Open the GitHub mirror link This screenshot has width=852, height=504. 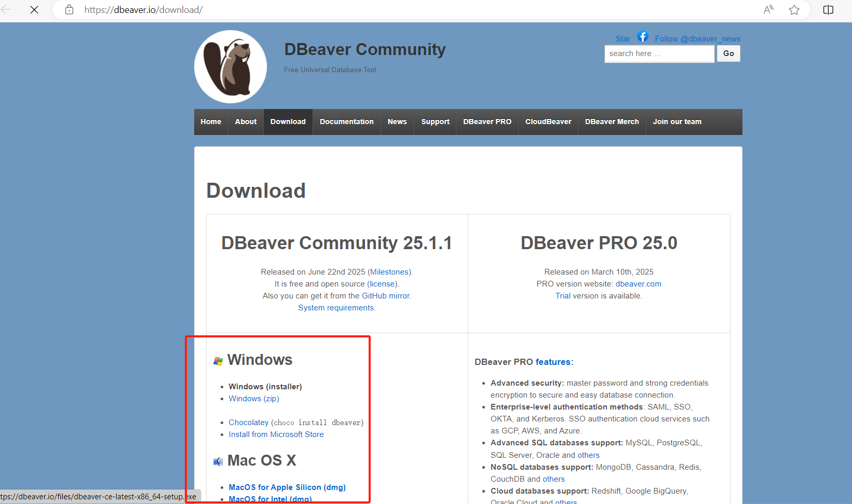point(385,295)
